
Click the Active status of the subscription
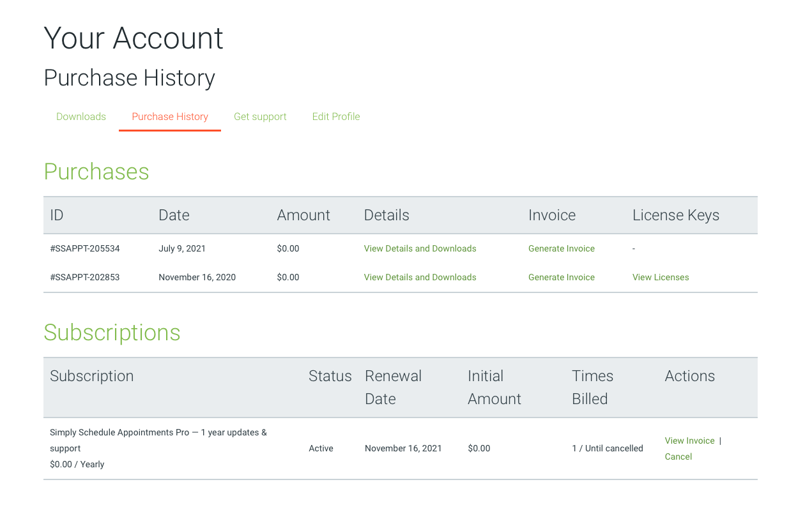321,448
